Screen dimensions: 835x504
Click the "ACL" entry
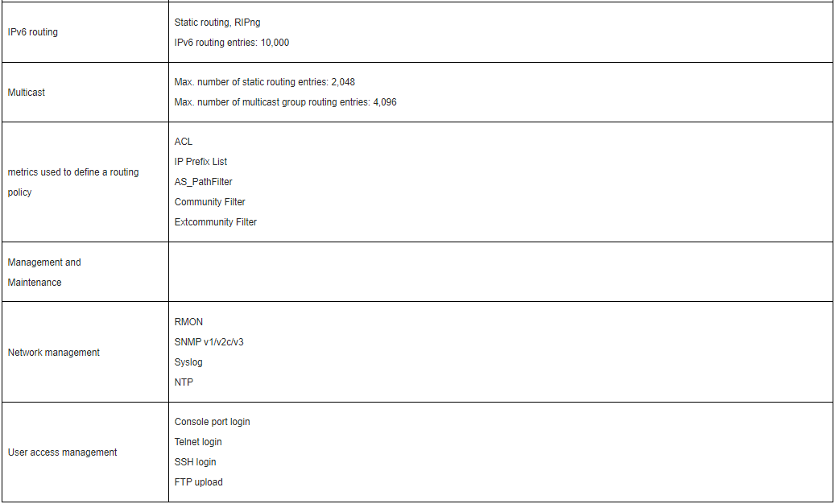(x=184, y=142)
